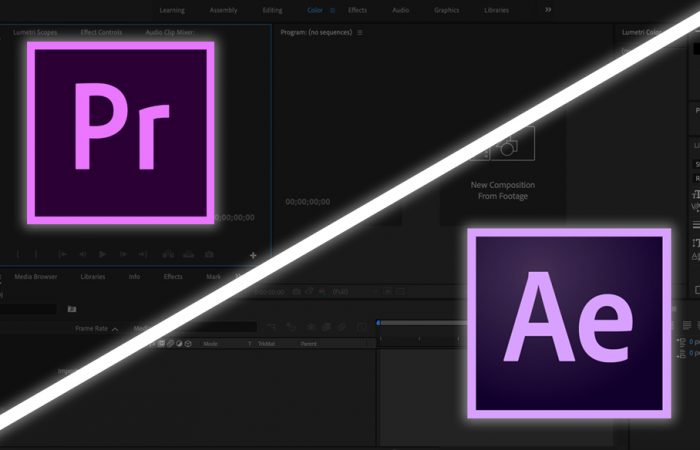
Task: Toggle the Frame Rate sort arrow
Action: point(115,329)
